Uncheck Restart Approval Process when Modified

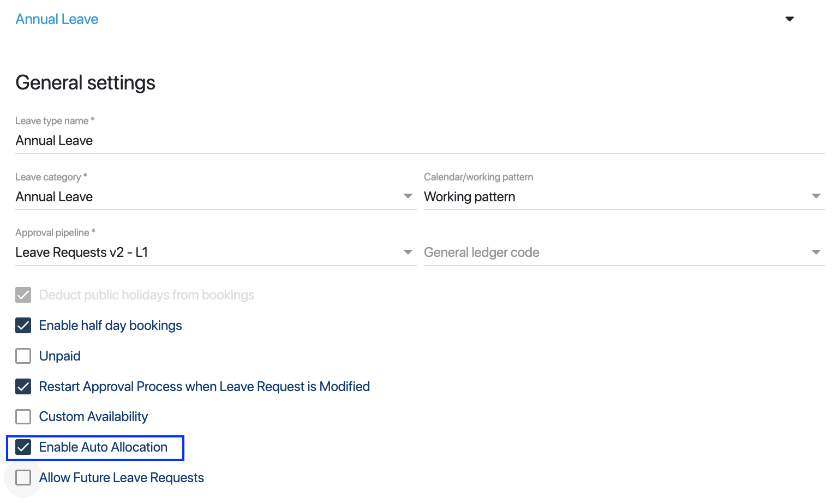(23, 387)
